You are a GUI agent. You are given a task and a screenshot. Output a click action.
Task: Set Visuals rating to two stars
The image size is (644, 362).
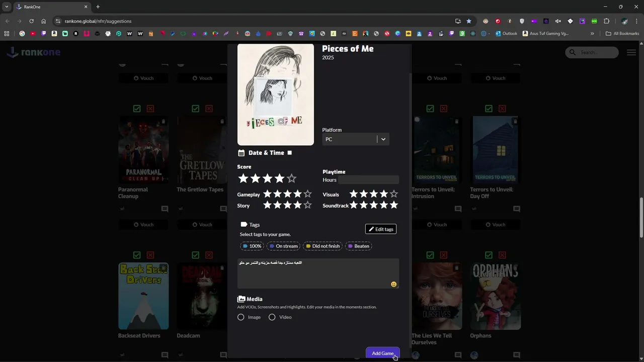(x=364, y=194)
